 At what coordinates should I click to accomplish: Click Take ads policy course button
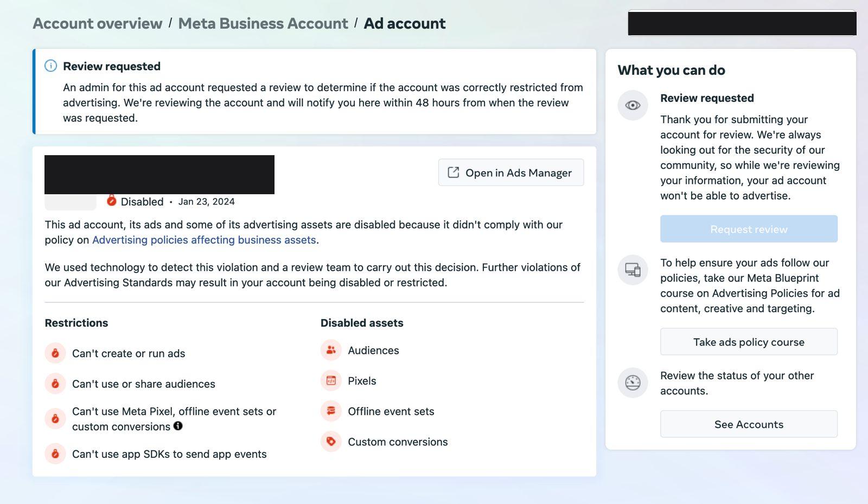749,342
